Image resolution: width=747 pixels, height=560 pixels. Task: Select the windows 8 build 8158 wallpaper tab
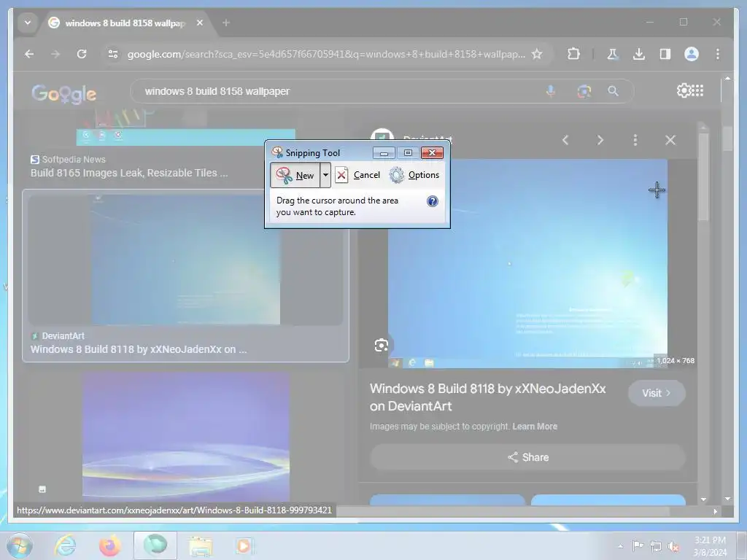(125, 23)
